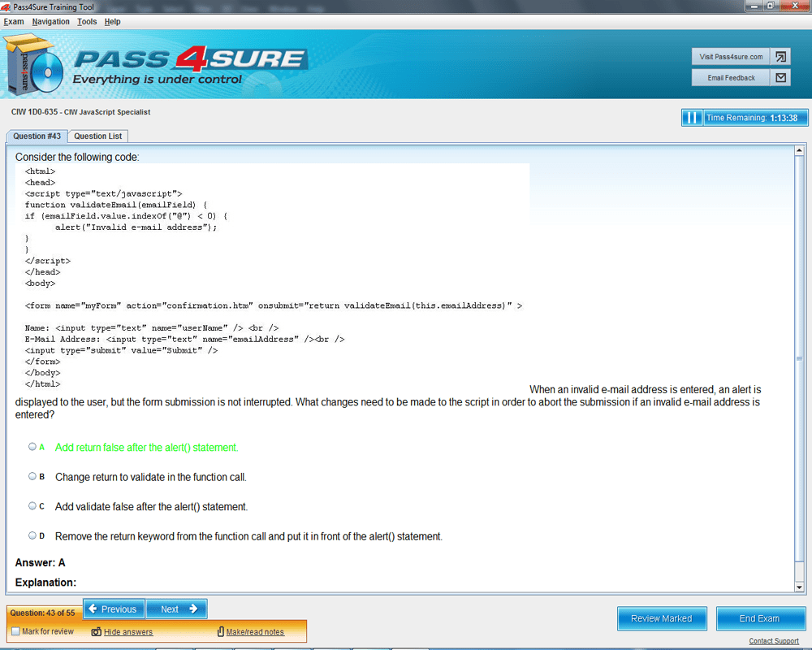Click the 'Explanation:' label
The width and height of the screenshot is (812, 650).
click(45, 583)
